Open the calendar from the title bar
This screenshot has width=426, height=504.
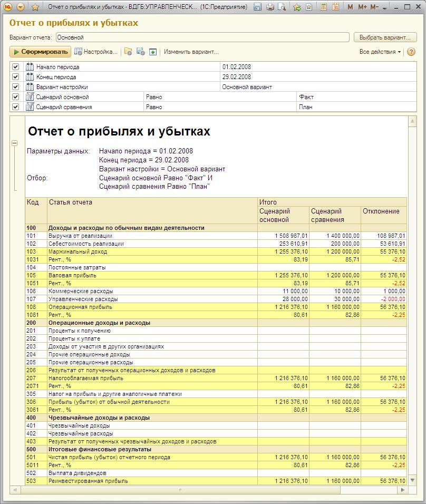(x=336, y=5)
